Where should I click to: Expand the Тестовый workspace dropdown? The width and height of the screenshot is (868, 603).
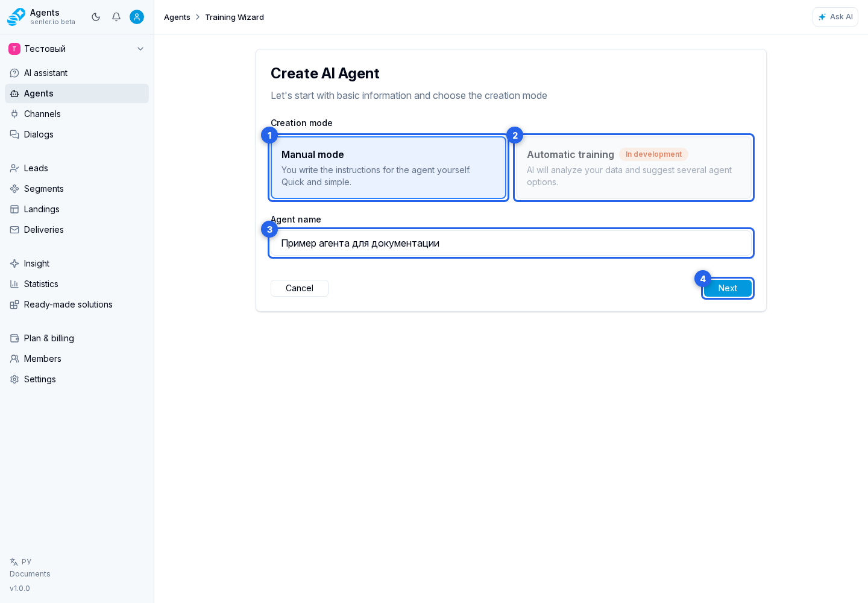[x=77, y=49]
